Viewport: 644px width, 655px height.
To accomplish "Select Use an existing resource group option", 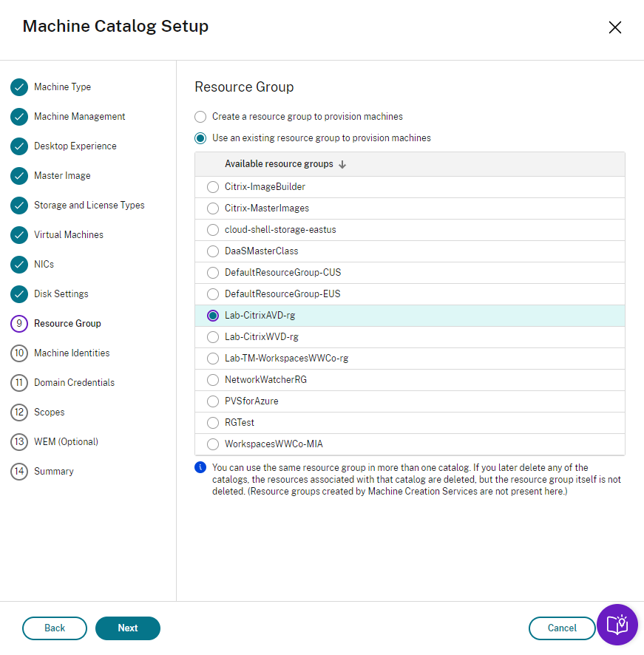I will tap(200, 138).
